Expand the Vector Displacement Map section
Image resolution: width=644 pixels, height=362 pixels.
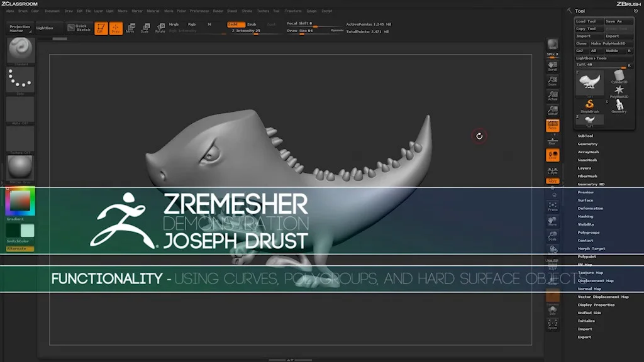point(603,297)
